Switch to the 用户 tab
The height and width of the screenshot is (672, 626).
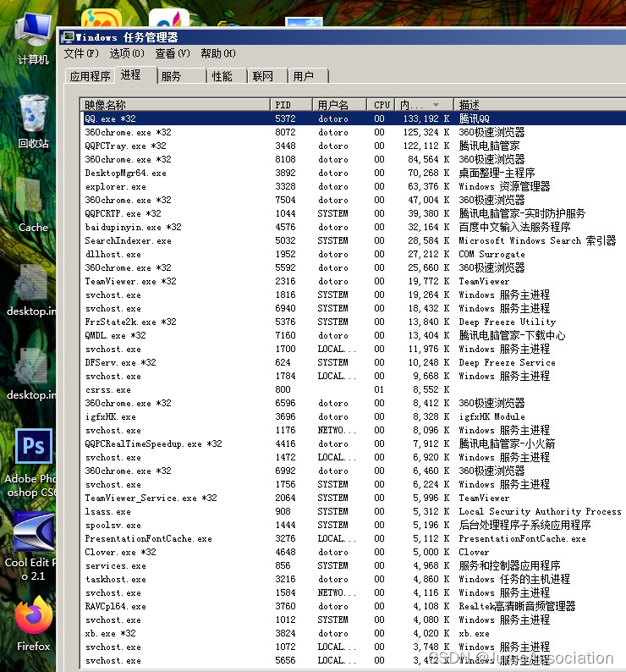pyautogui.click(x=308, y=76)
